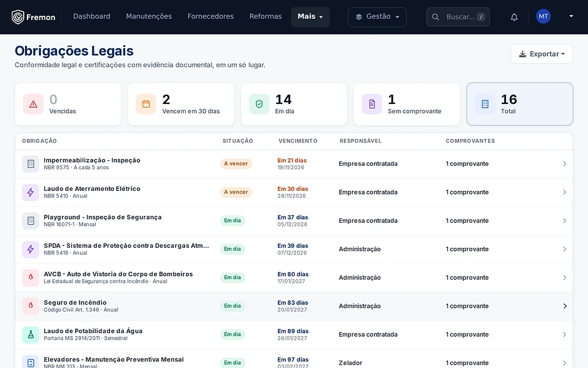Viewport: 588px width, 368px height.
Task: Click the flask icon for Laudo de Potabilidade
Action: pos(31,335)
